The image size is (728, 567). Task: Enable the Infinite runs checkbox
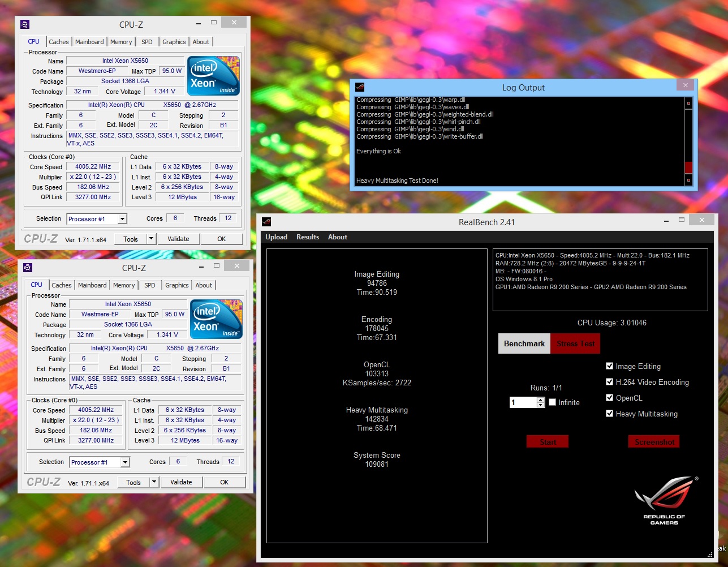(x=553, y=402)
